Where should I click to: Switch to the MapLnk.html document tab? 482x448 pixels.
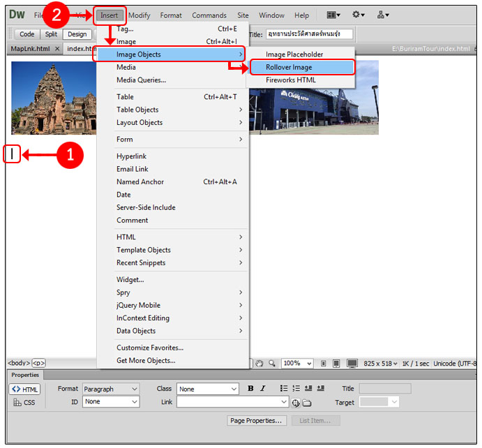point(30,49)
